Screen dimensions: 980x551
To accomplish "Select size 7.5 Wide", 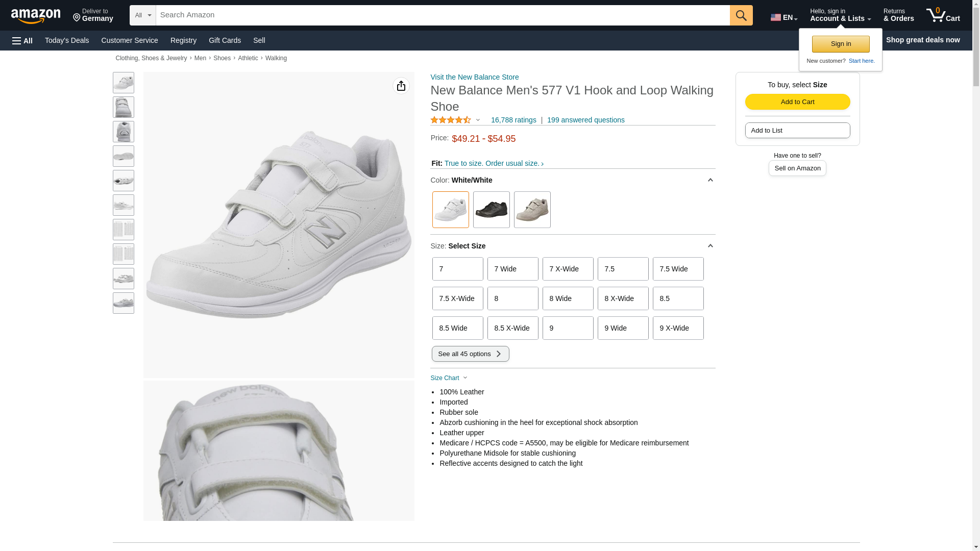I will coord(678,269).
